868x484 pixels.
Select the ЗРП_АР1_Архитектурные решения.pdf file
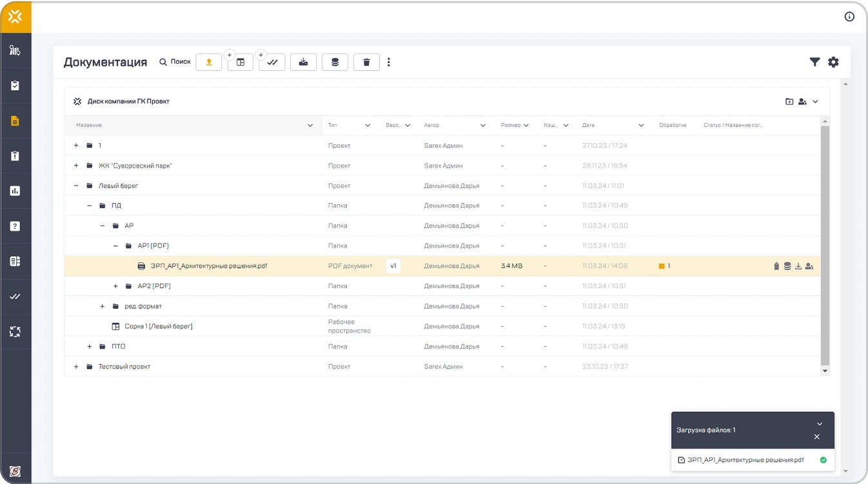pos(208,266)
